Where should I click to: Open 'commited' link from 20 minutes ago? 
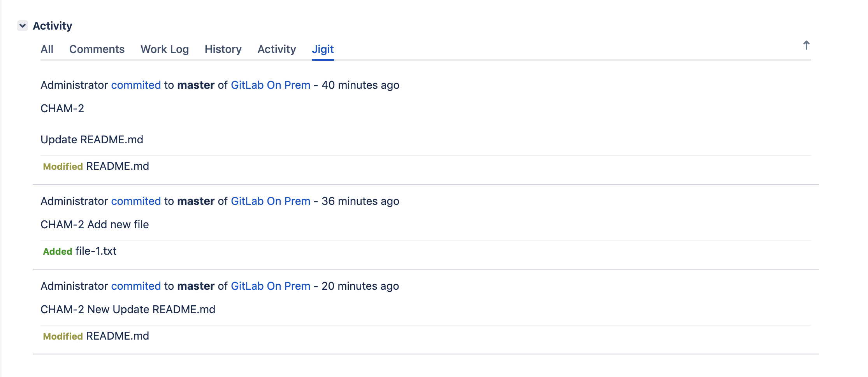pos(136,286)
